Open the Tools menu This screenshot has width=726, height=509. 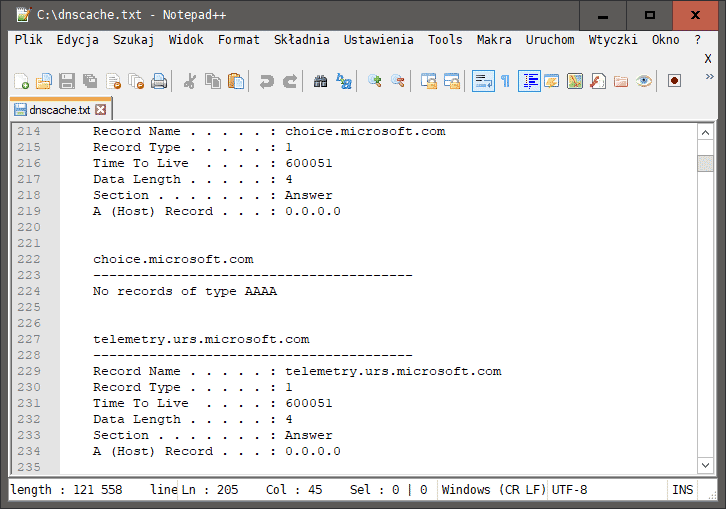click(x=445, y=40)
